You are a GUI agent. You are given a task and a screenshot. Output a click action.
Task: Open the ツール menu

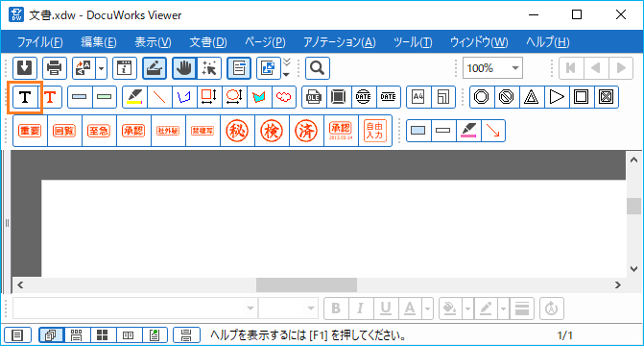coord(413,42)
